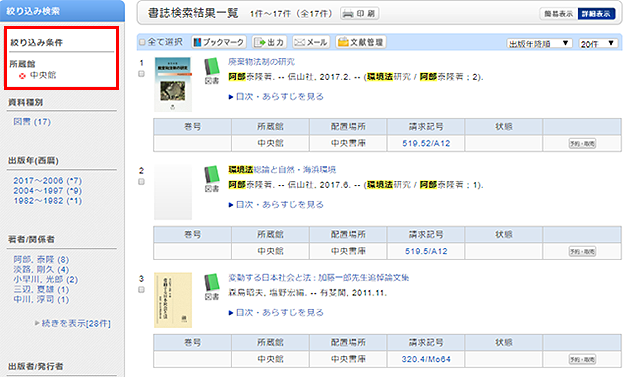Screen dimensions: 640x377
Task: Show more authors 続きを表示[28件]
Action: tap(76, 324)
